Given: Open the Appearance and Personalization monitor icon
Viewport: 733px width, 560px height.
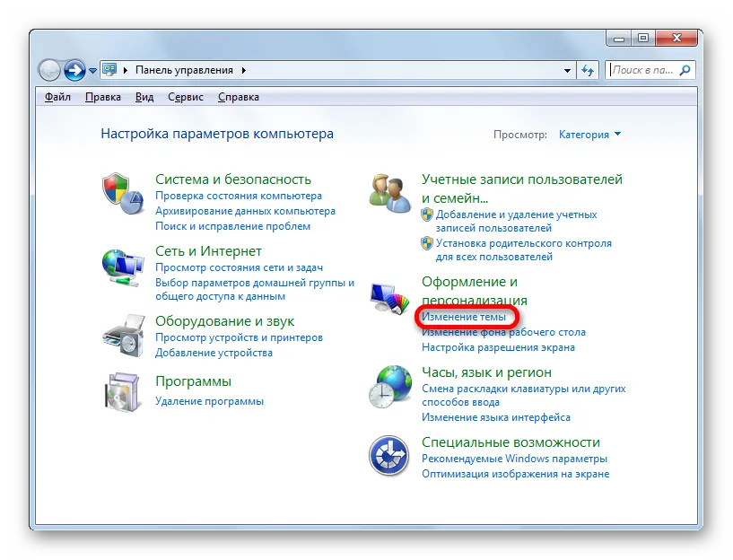Looking at the screenshot, I should pos(389,297).
